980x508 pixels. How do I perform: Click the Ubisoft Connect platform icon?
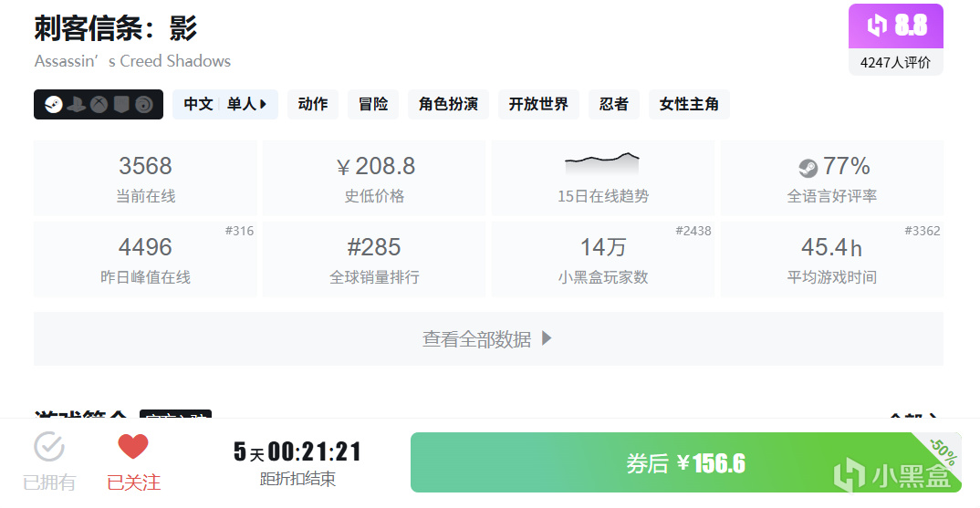pyautogui.click(x=144, y=104)
